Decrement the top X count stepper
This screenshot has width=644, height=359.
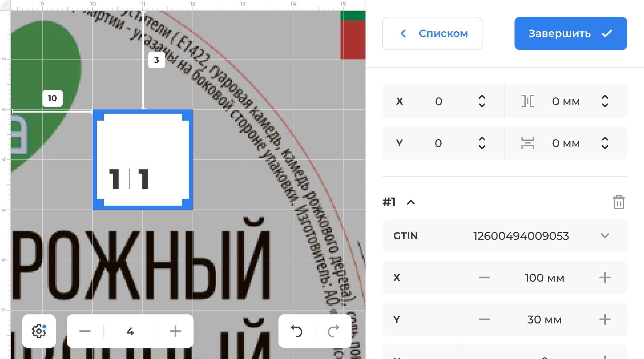point(482,105)
